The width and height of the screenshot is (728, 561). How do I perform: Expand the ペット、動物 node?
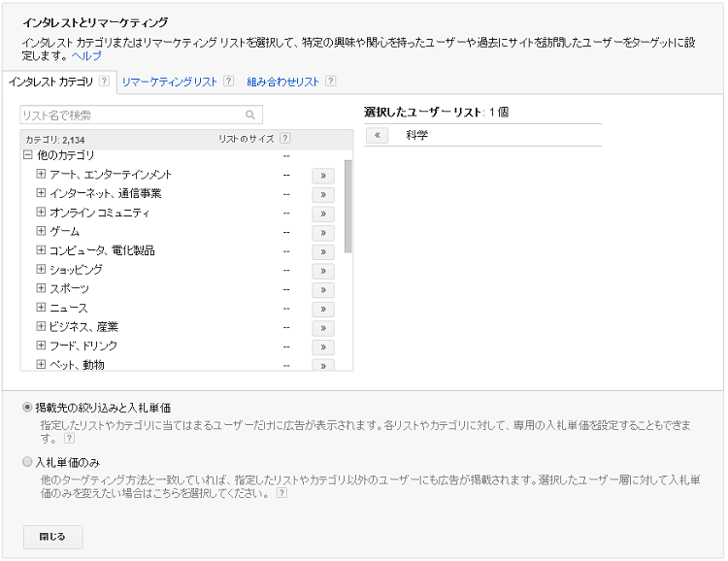coord(41,364)
